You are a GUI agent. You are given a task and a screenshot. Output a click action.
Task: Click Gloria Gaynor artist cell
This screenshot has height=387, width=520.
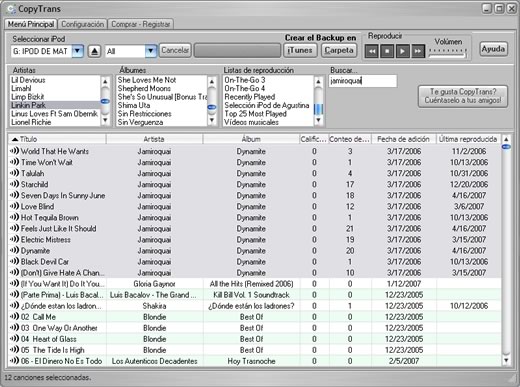154,284
